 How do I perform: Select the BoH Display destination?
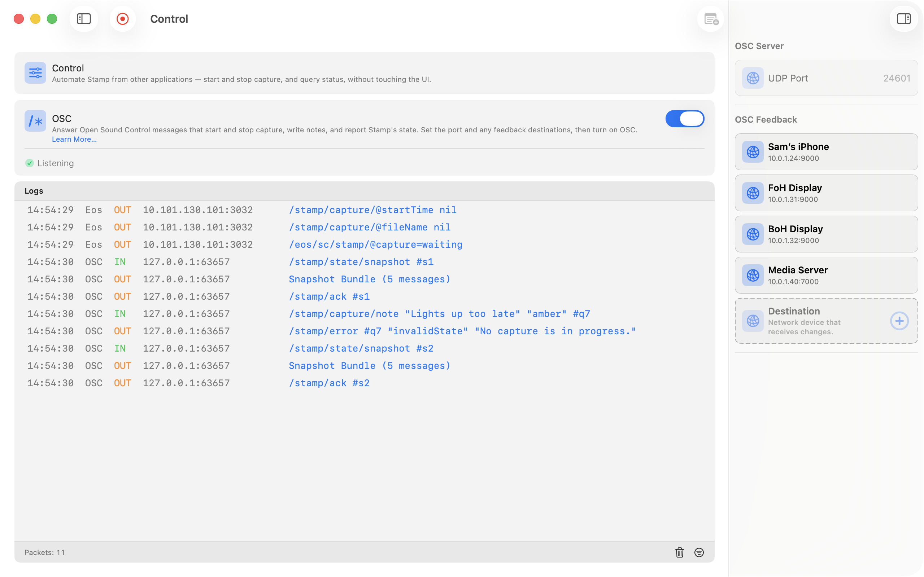pos(826,234)
